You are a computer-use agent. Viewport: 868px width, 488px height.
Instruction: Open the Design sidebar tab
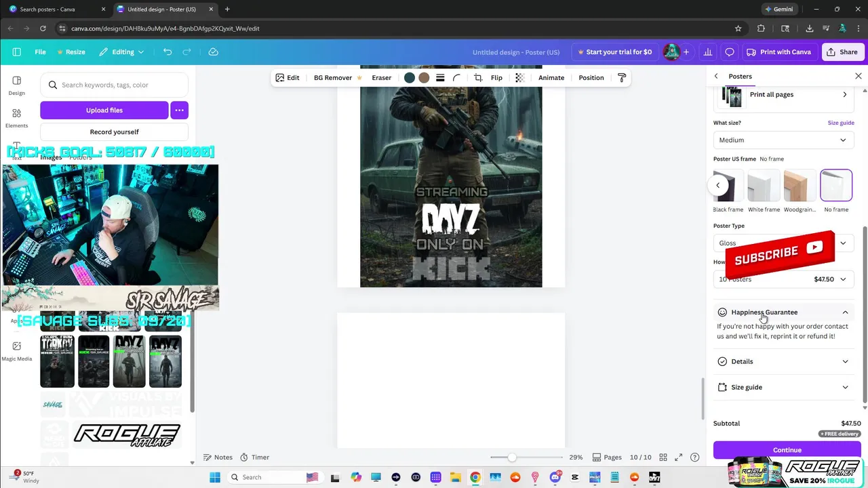pos(16,85)
